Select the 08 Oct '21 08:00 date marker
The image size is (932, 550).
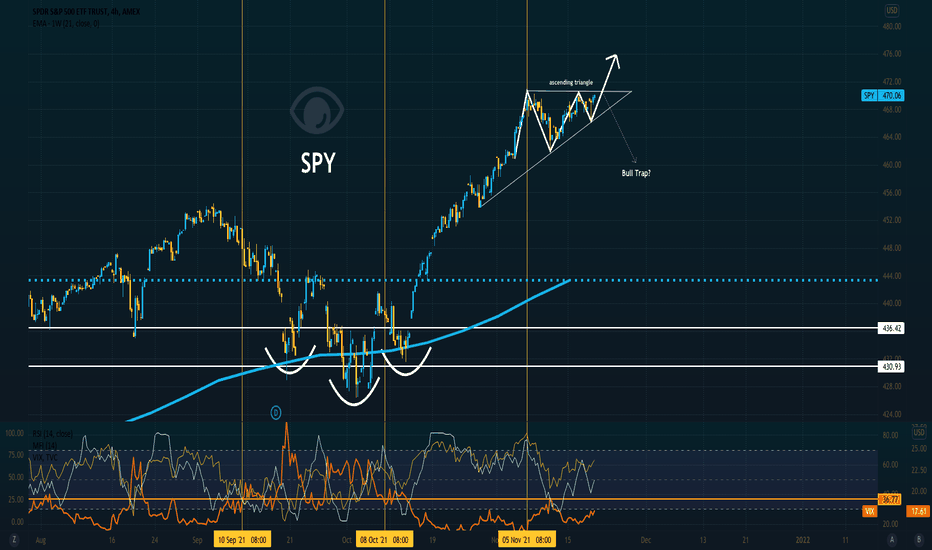click(x=384, y=540)
